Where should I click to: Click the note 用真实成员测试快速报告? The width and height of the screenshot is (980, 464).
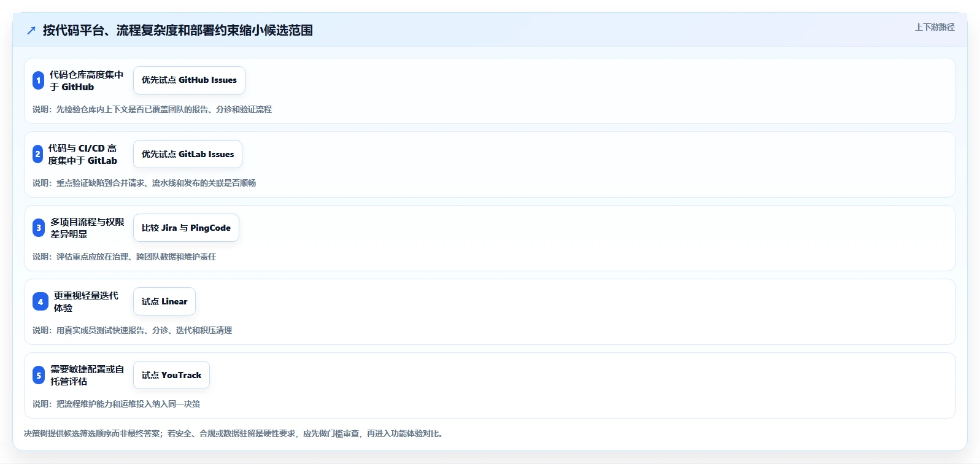tap(132, 330)
